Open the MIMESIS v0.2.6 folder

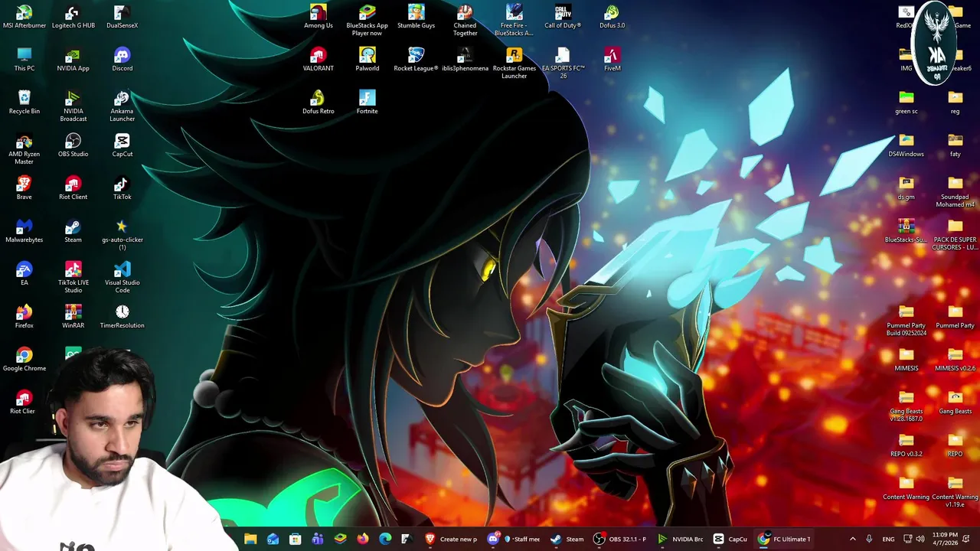coord(955,360)
